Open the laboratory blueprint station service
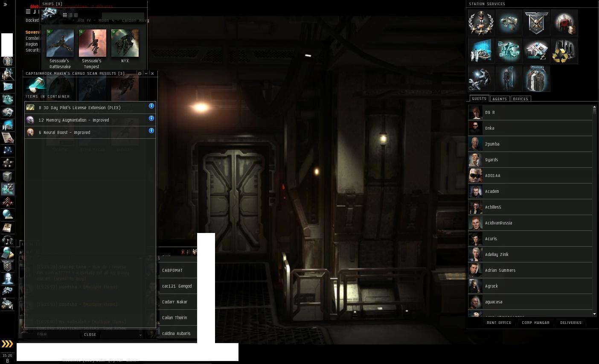The width and height of the screenshot is (599, 364). pos(481,50)
